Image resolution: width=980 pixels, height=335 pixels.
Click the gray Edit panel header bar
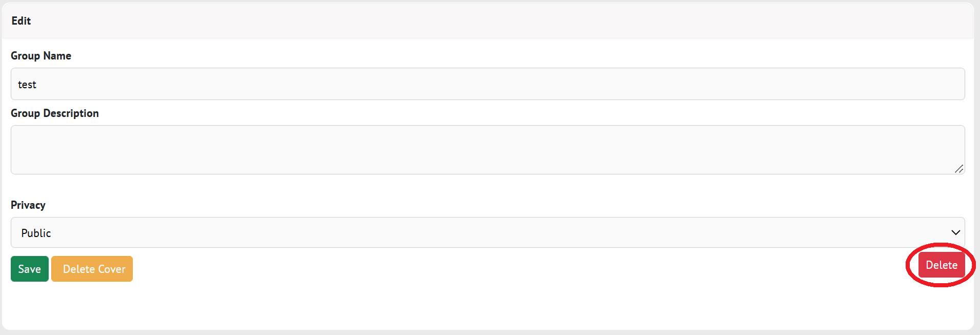[487, 21]
